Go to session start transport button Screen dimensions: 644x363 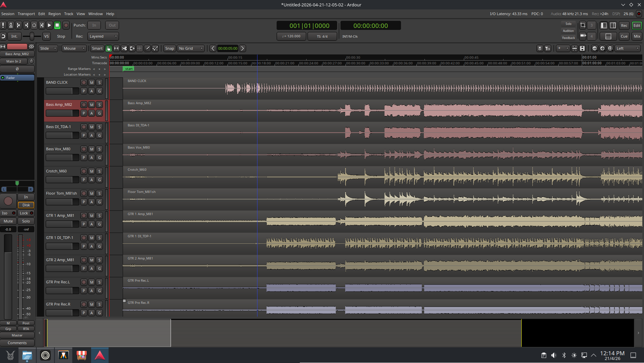[x=18, y=25]
